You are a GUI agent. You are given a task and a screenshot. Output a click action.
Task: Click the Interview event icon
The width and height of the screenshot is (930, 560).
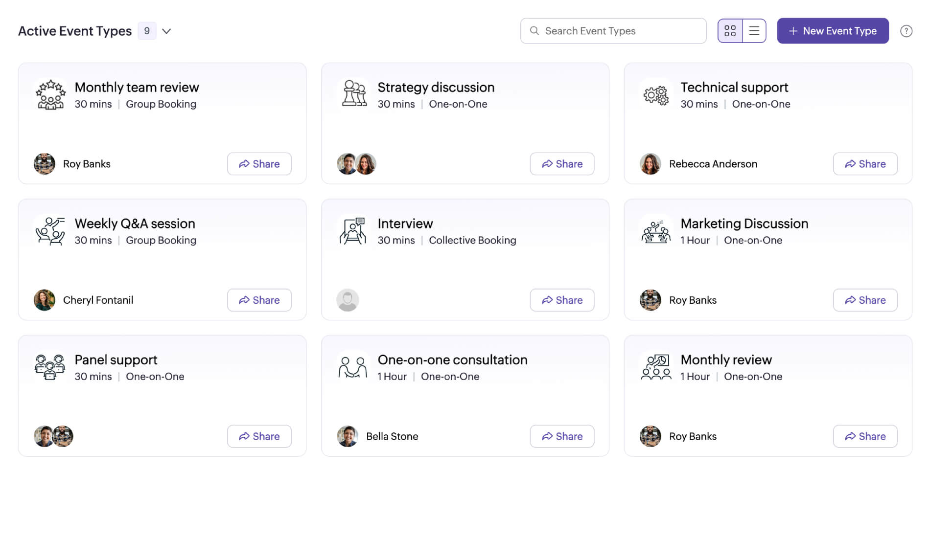(353, 231)
